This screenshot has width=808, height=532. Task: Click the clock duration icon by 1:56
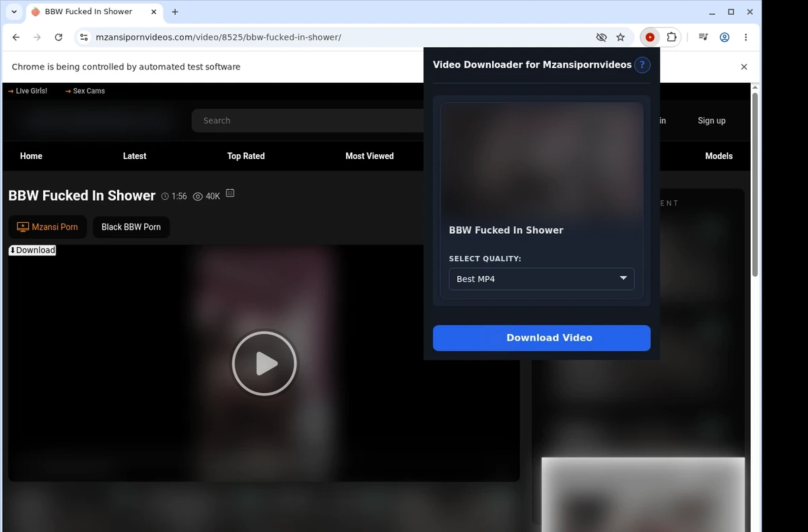166,197
